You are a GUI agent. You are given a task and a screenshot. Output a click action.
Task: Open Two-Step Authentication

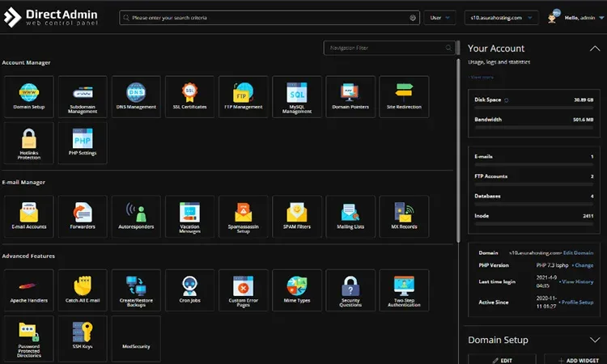[404, 290]
